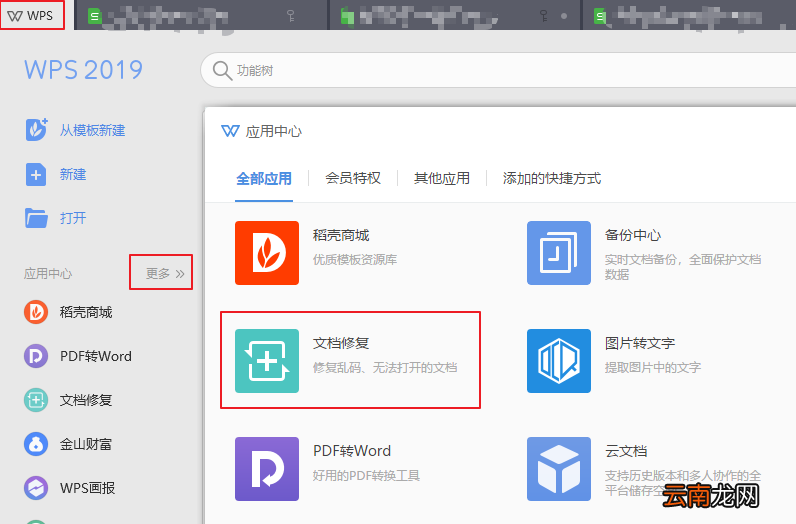Click 提取图片中的文字 description
The height and width of the screenshot is (524, 796).
tap(653, 367)
